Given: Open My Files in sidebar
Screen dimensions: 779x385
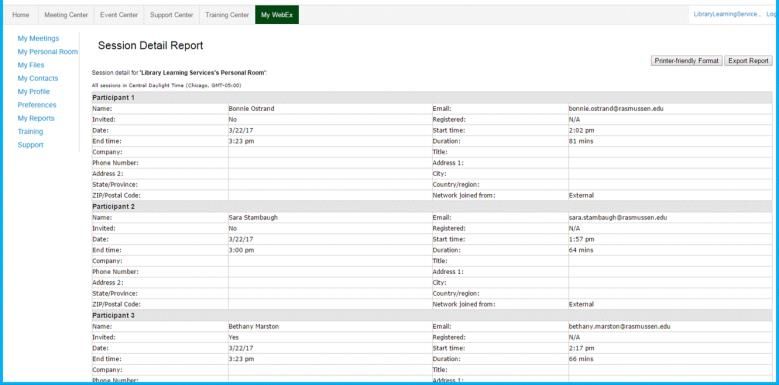Looking at the screenshot, I should click(x=31, y=65).
